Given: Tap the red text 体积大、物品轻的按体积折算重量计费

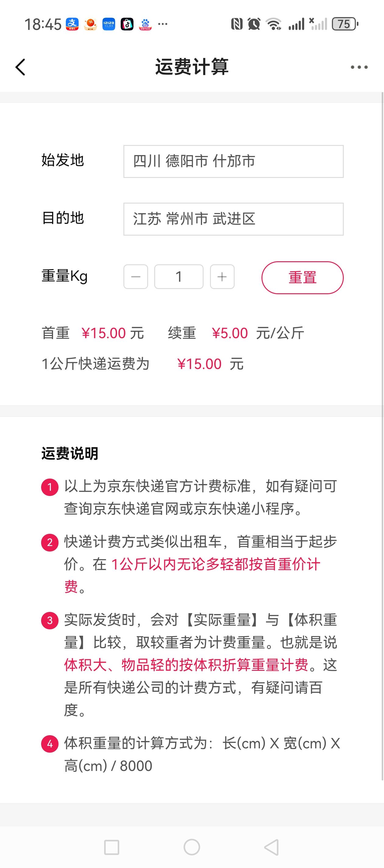Looking at the screenshot, I should coord(186,665).
